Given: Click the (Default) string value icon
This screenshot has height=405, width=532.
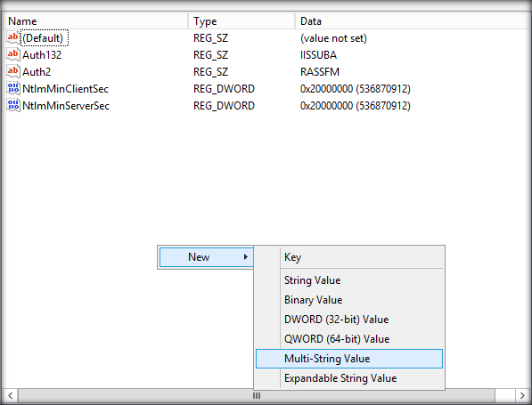Looking at the screenshot, I should (12, 37).
